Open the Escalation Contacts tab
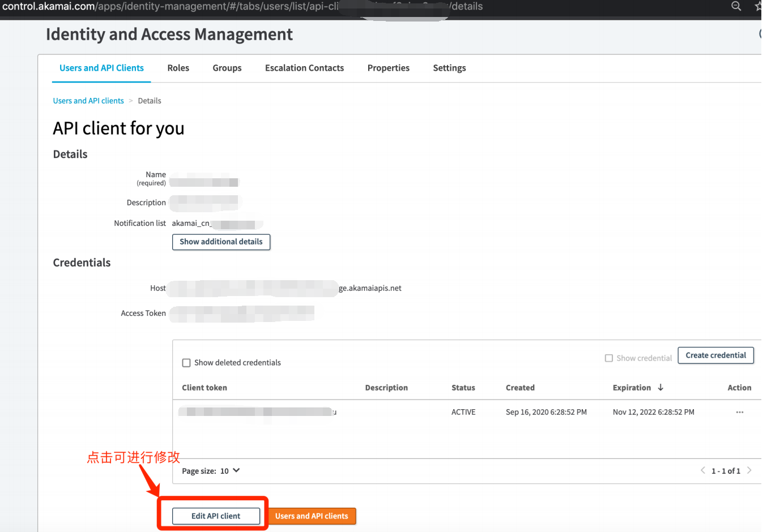Screen dimensions: 763x532 click(304, 68)
